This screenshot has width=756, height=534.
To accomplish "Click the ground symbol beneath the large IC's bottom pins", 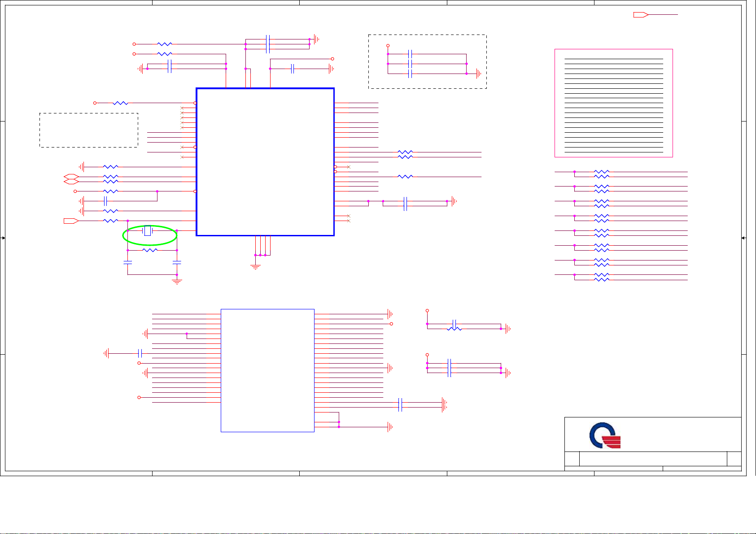I will (x=255, y=267).
